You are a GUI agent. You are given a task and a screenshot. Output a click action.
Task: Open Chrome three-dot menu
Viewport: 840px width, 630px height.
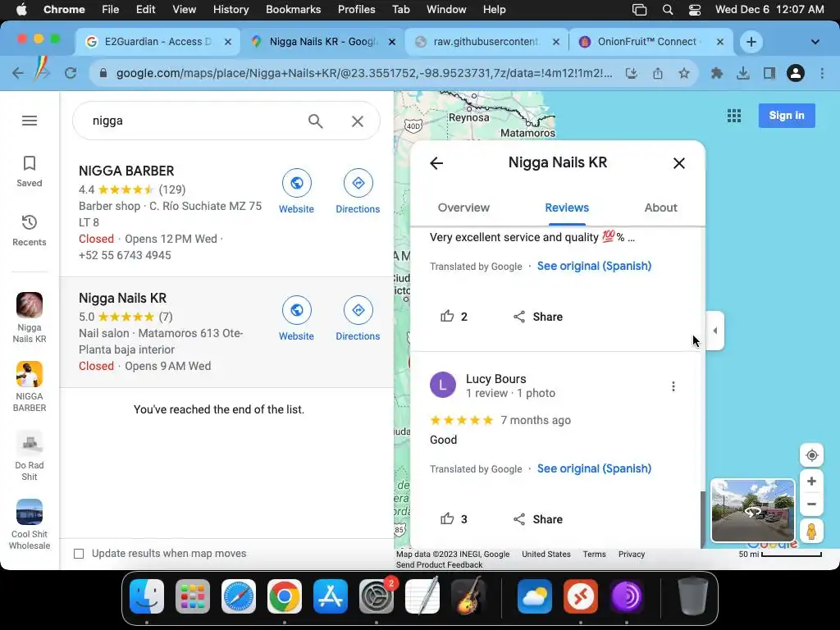822,73
